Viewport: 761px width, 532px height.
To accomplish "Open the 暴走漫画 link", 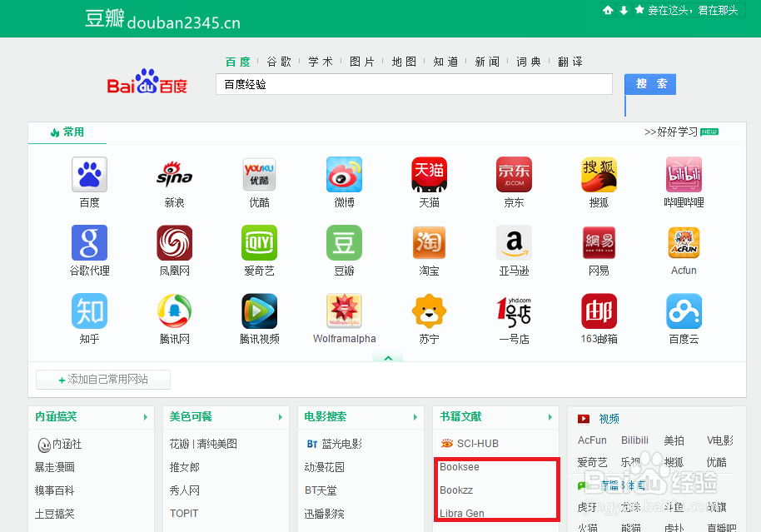I will click(54, 467).
